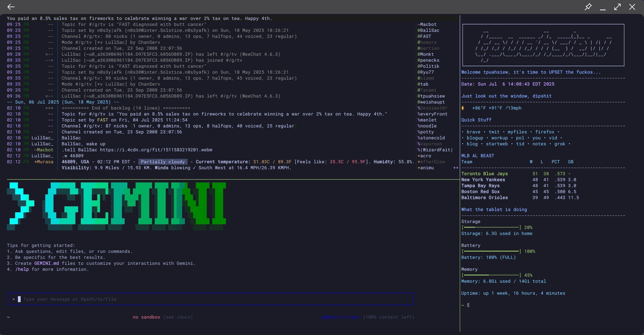
Task: Click the 'notes' quick stuff shortcut
Action: pos(539,144)
